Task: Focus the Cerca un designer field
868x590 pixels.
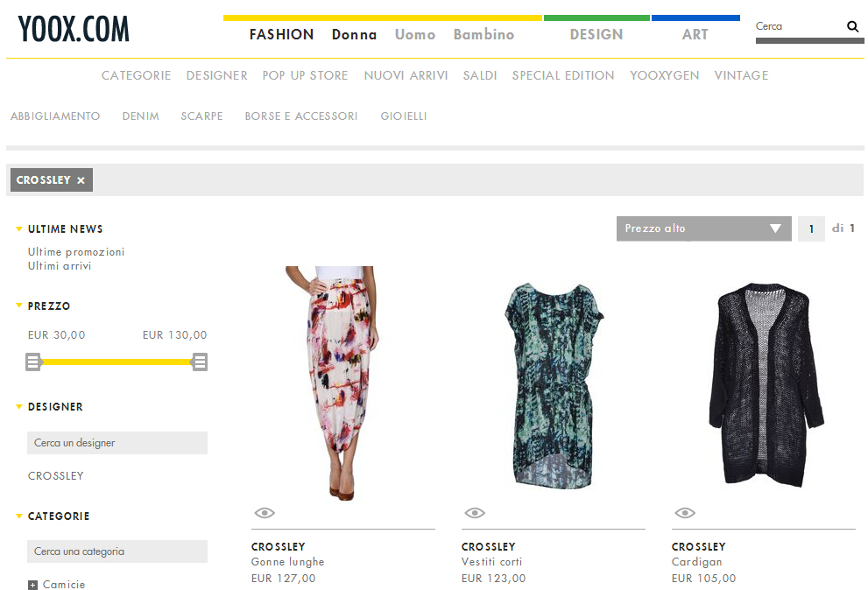Action: tap(117, 443)
